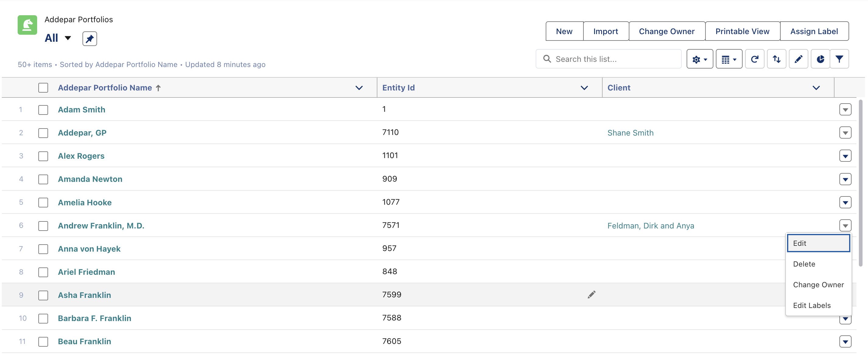Open the Barbara F. Franklin portfolio link
Image resolution: width=868 pixels, height=357 pixels.
pos(94,319)
